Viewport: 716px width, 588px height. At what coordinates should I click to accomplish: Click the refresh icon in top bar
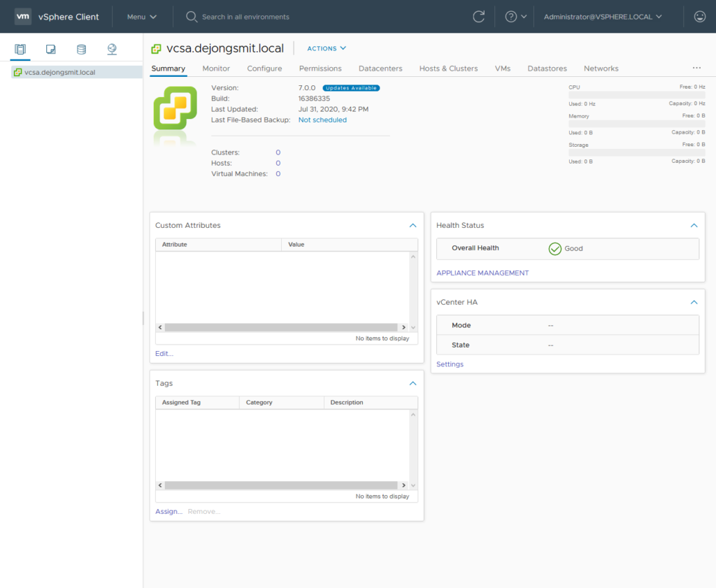tap(478, 17)
